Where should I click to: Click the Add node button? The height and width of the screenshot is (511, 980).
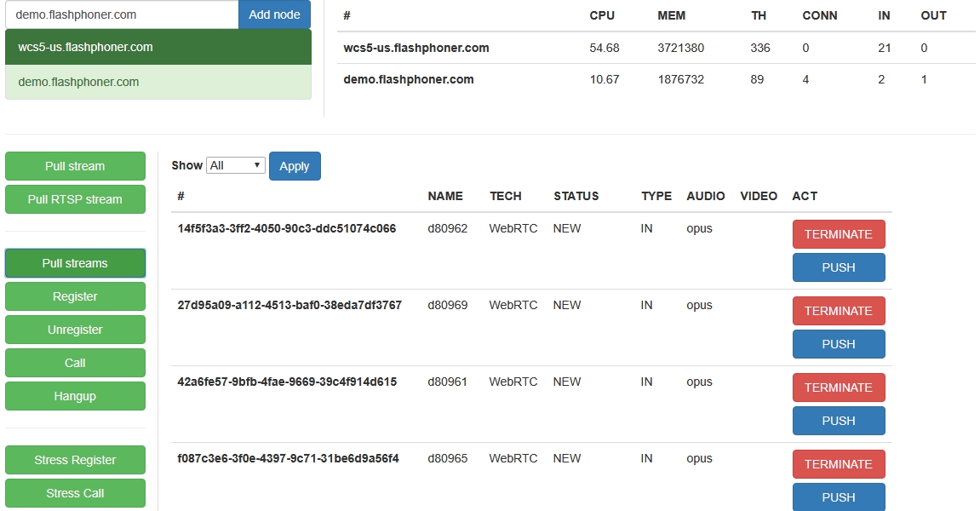point(274,14)
